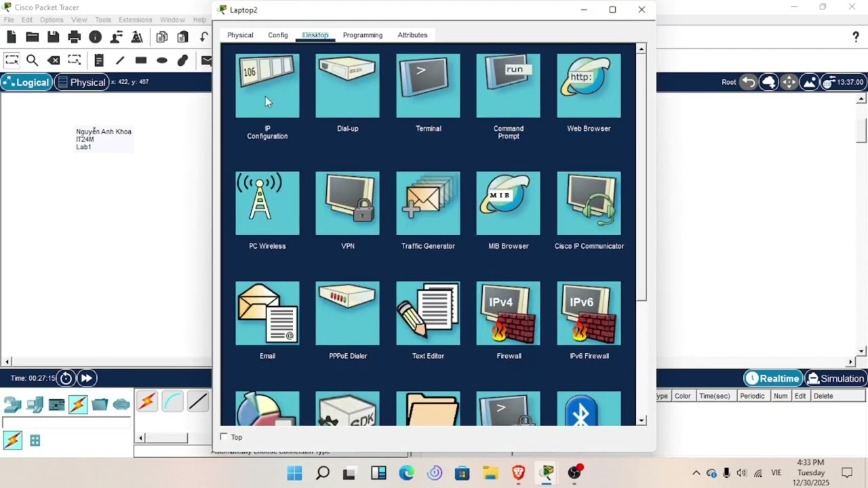Open the Email application
This screenshot has height=488, width=868.
click(x=267, y=313)
